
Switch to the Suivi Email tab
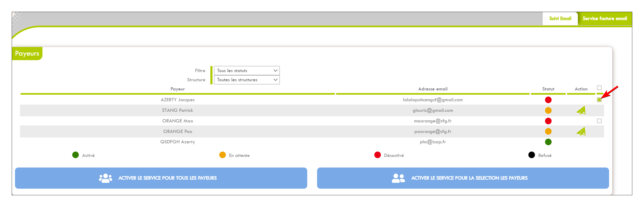tap(560, 19)
